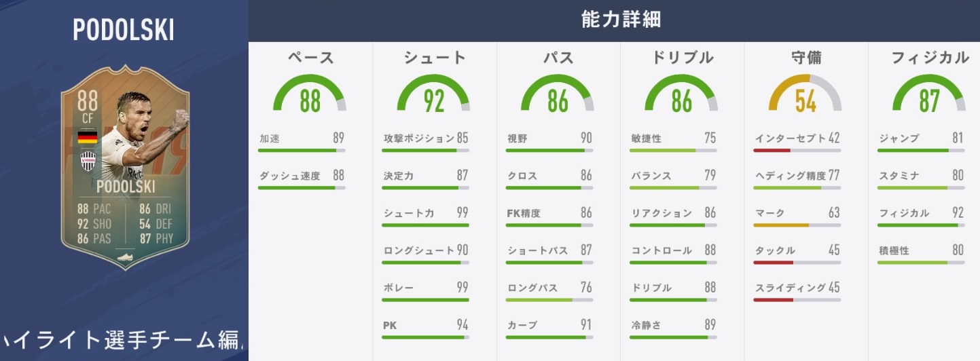Screen dimensions: 980x361
Task: Click the 能力詳細 header tab
Action: click(x=621, y=20)
